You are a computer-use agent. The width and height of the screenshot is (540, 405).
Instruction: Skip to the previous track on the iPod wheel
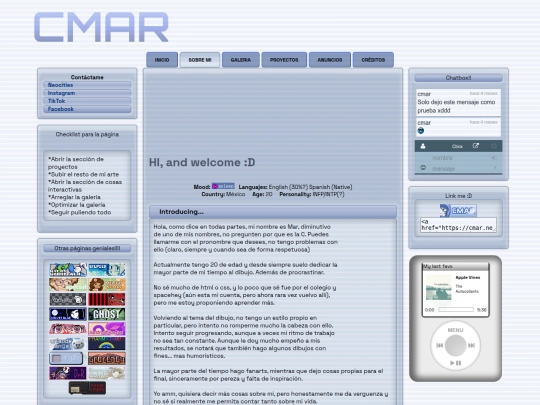[x=439, y=345]
